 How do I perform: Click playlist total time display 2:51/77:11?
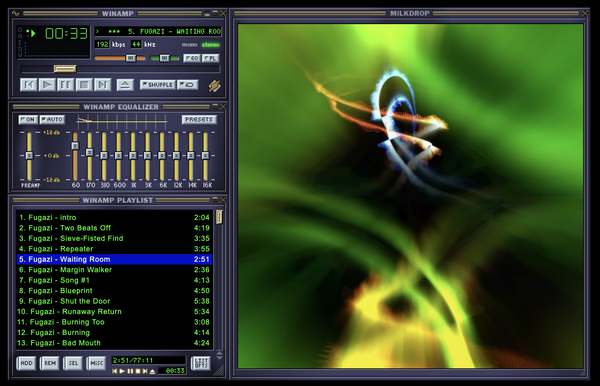[x=148, y=360]
